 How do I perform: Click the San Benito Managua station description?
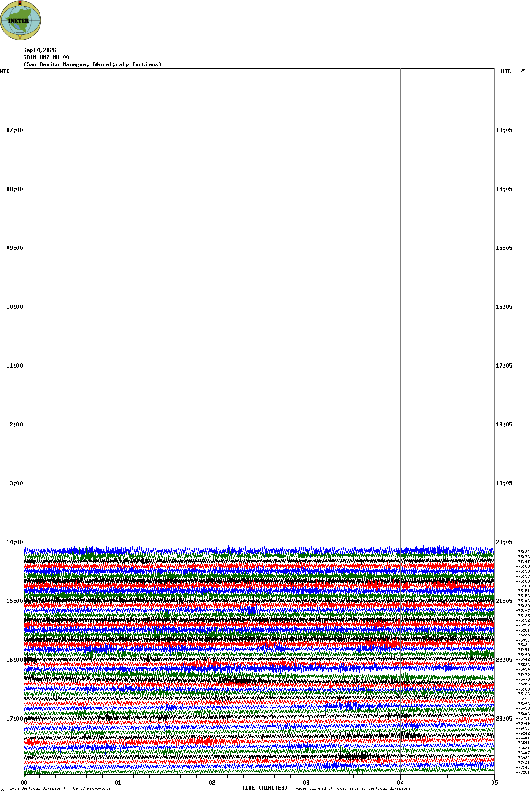point(93,64)
